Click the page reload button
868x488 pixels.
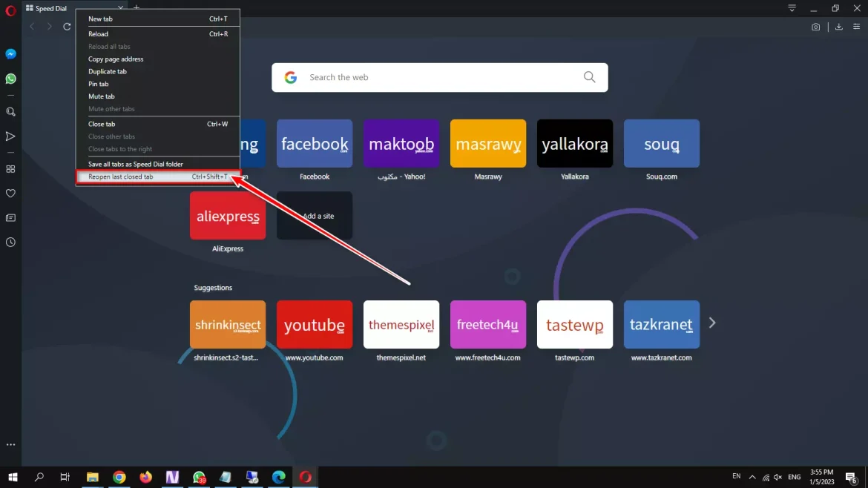67,27
